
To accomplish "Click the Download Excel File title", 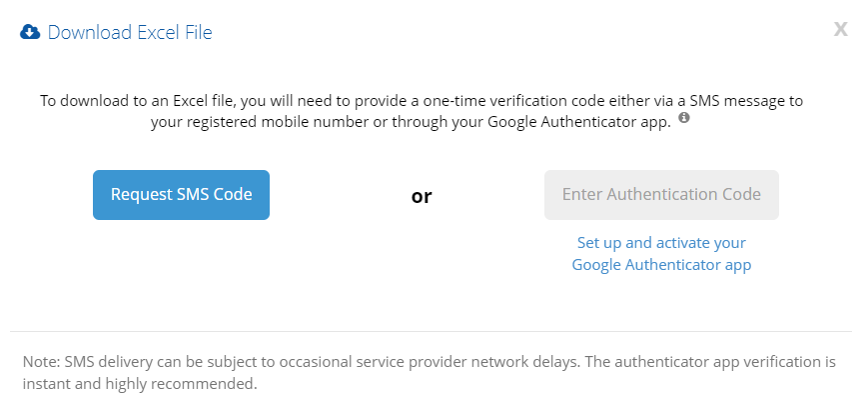I will pos(130,32).
